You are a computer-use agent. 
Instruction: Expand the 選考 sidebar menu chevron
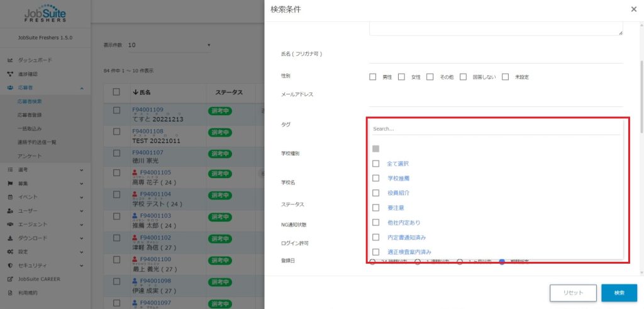82,169
